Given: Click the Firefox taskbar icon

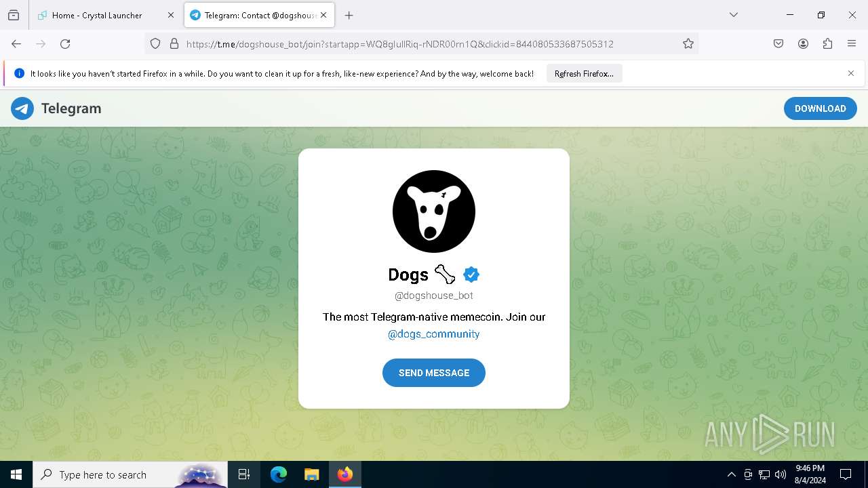Looking at the screenshot, I should 345,474.
